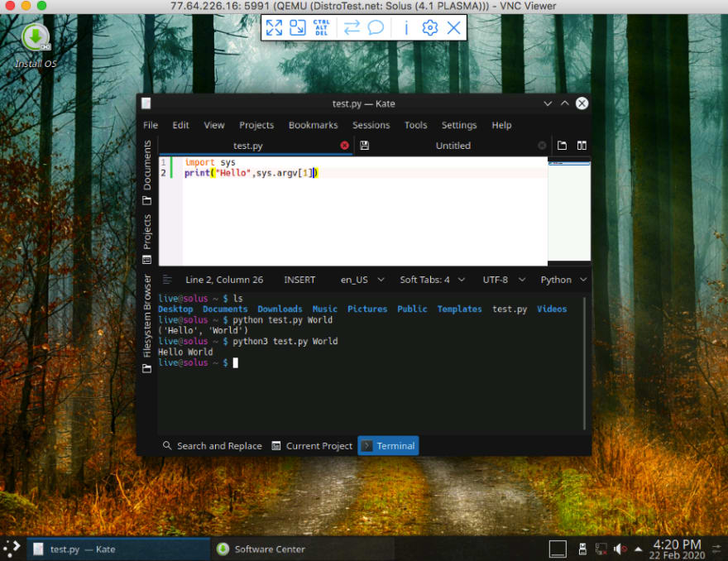
Task: Open VNC settings gear icon
Action: point(430,28)
